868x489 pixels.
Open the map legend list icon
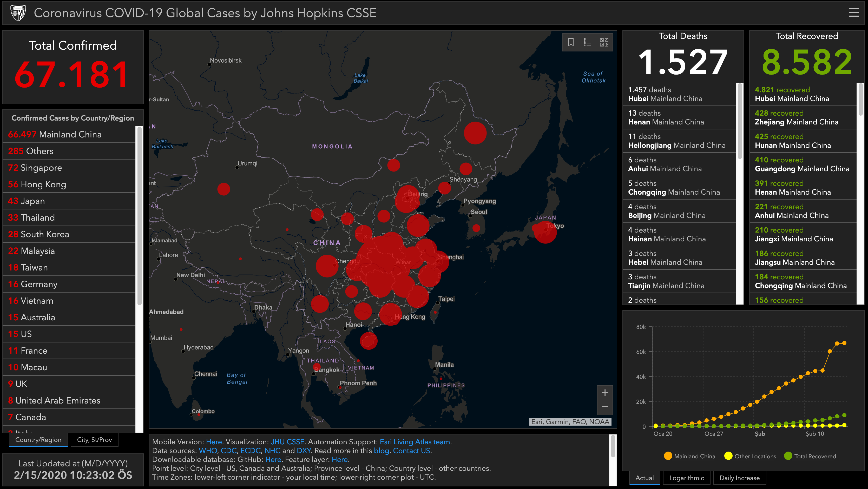click(x=587, y=42)
